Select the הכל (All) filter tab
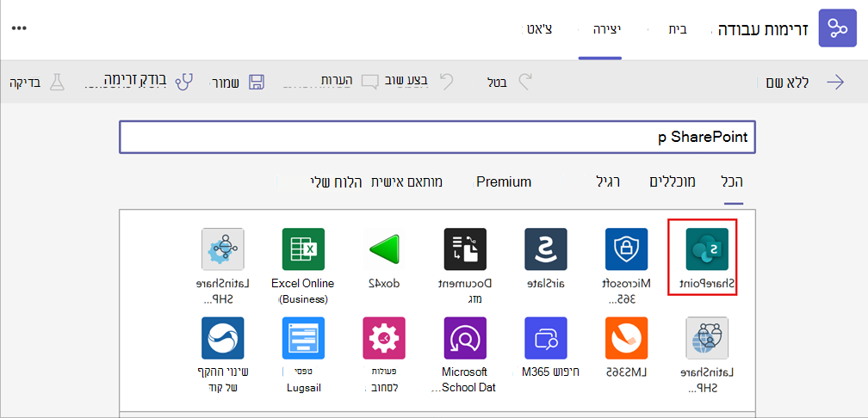 point(734,182)
